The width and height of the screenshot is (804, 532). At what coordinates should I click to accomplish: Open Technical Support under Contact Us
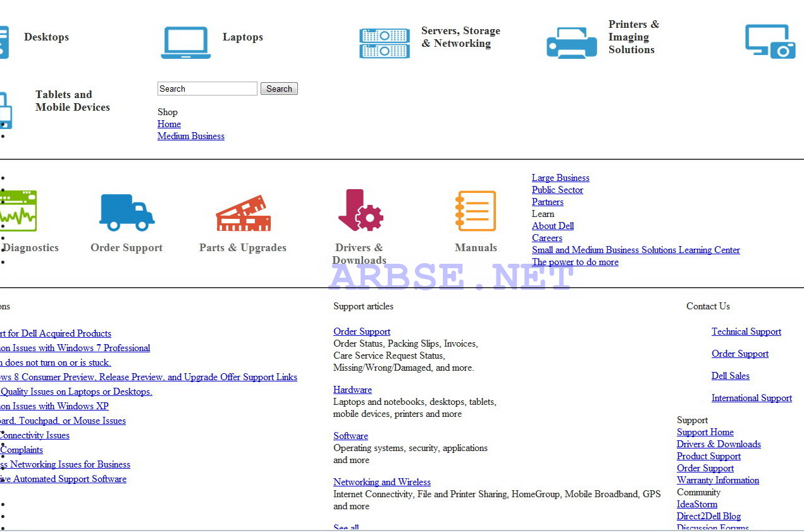pos(746,331)
